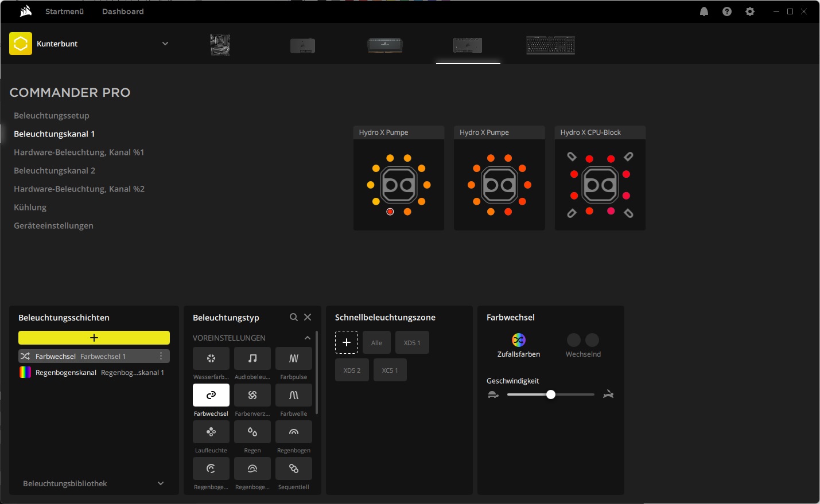Select the Wasserfarben lighting preset icon

click(x=211, y=358)
